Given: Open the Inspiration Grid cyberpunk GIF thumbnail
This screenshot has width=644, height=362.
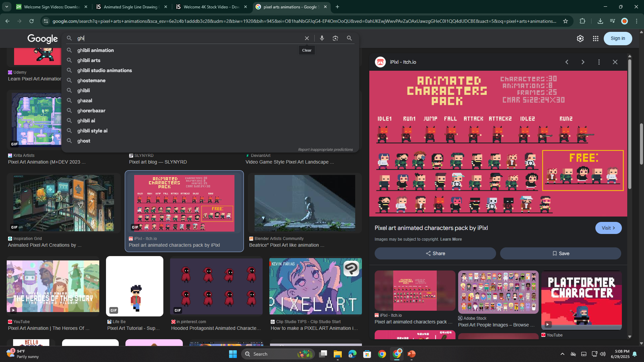Looking at the screenshot, I should click(x=64, y=203).
